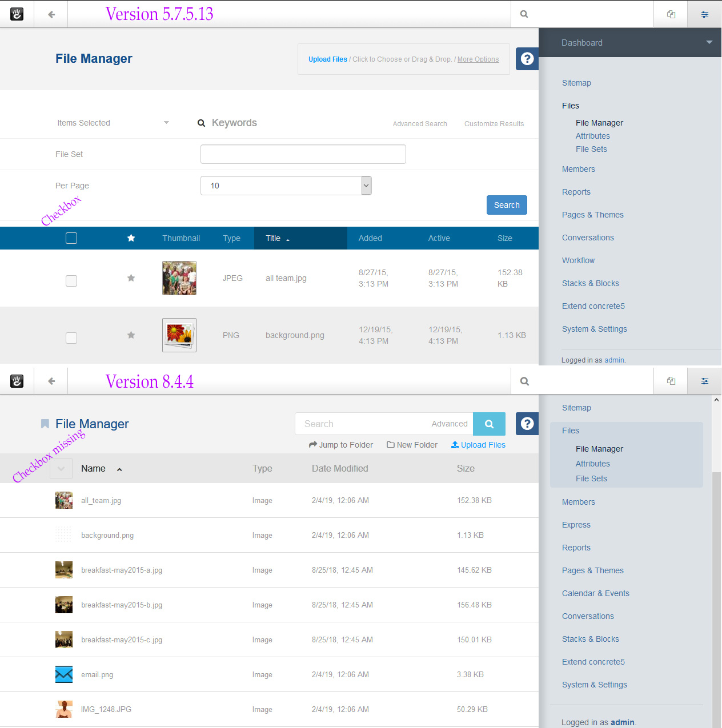Open Pages & Themes from the Dashboard menu

point(592,215)
